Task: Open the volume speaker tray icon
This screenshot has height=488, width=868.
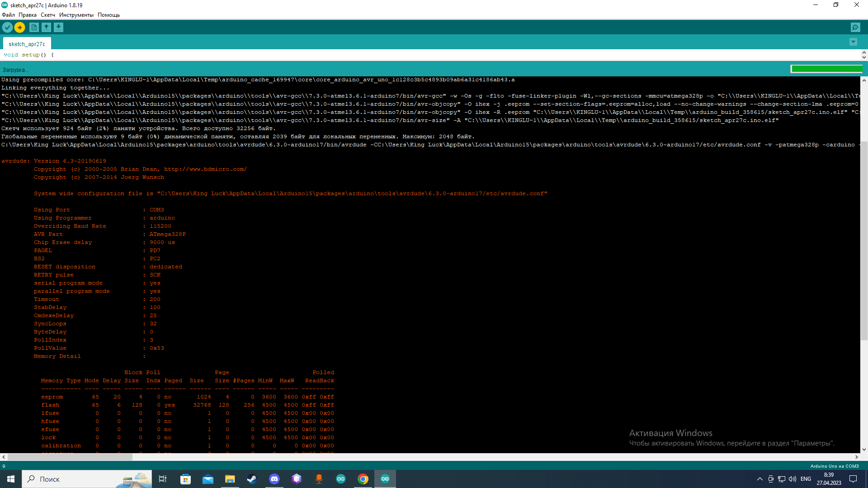Action: 793,479
